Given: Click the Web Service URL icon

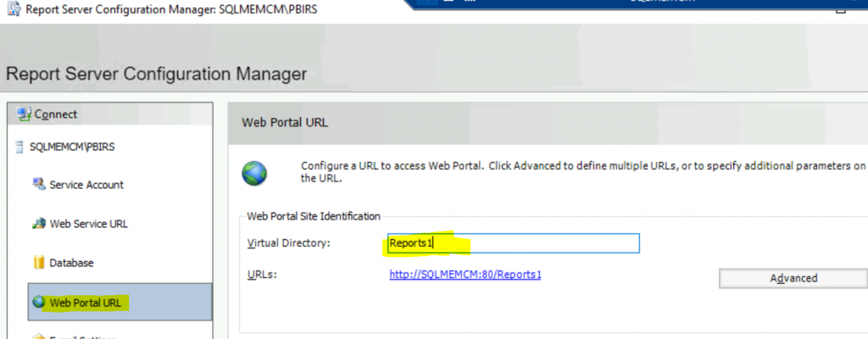Looking at the screenshot, I should 38,224.
